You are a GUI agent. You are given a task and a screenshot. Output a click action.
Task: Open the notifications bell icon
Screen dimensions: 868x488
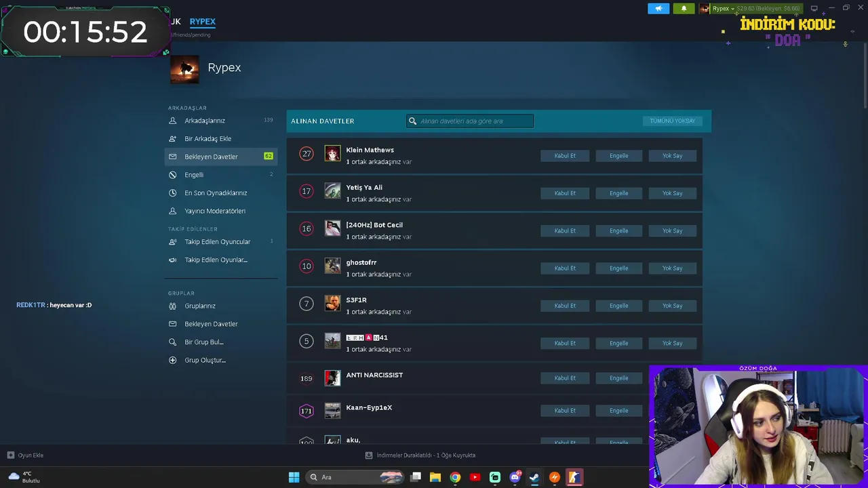[684, 8]
